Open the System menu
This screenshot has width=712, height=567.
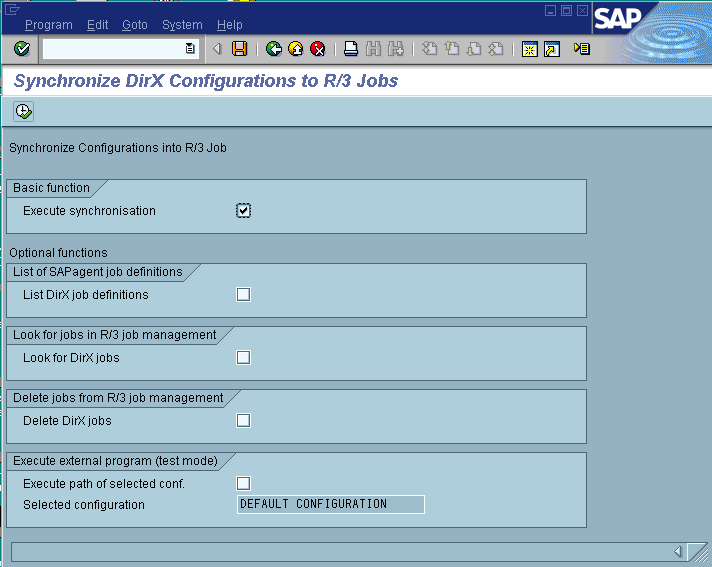[182, 25]
